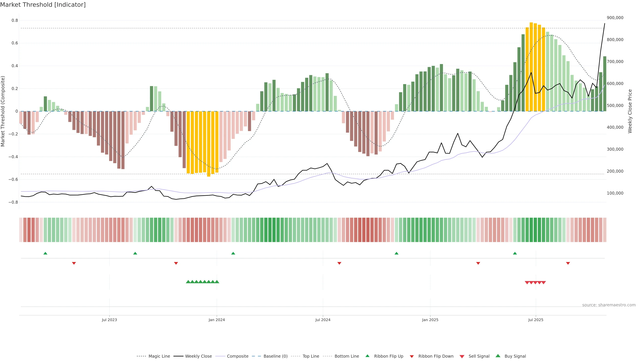Click the Ribbon Flip Up legend triangle

(x=367, y=356)
